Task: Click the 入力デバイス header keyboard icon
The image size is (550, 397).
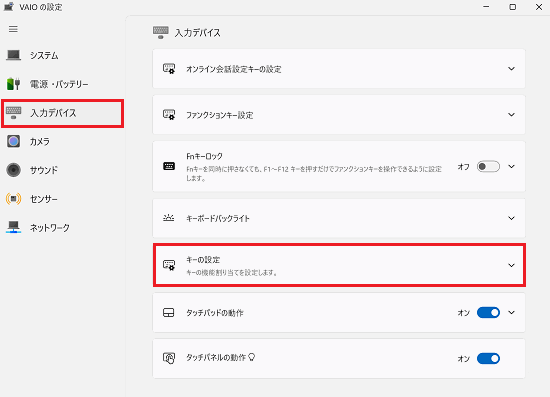Action: 161,32
